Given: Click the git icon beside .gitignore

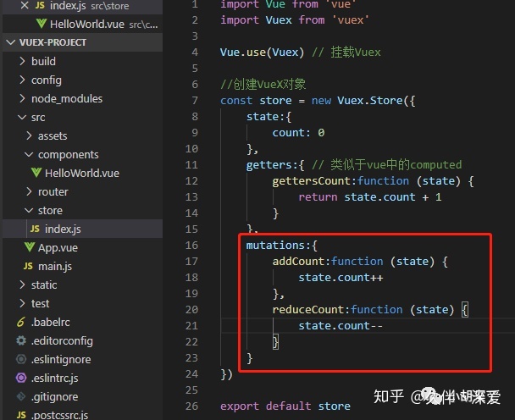Looking at the screenshot, I should (x=21, y=396).
